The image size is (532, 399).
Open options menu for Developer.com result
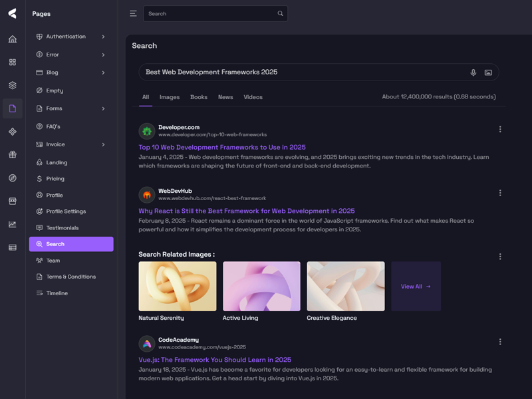500,130
